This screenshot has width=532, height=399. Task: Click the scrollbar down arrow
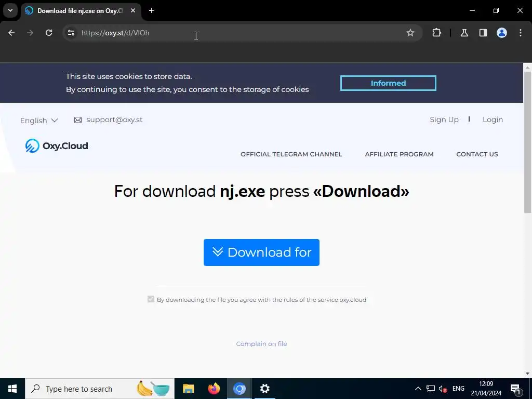click(527, 374)
